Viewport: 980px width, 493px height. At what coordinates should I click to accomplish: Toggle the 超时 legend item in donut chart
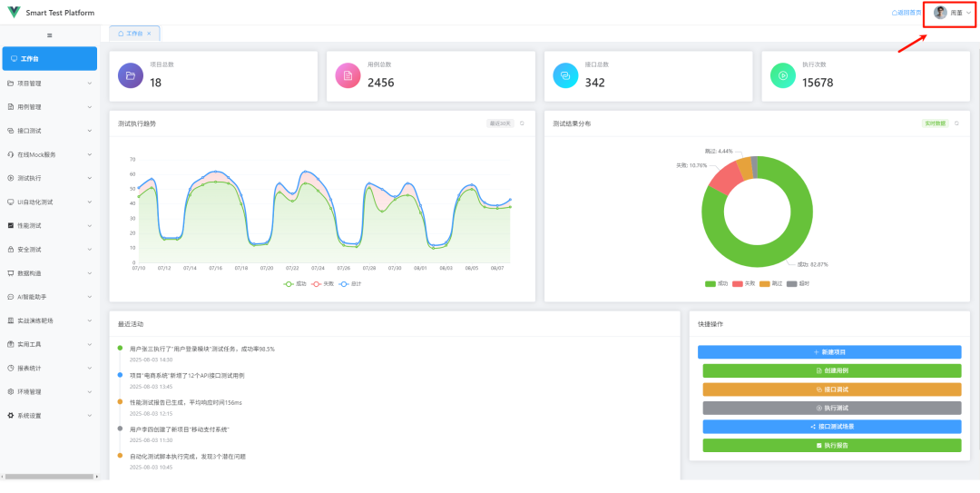(799, 284)
